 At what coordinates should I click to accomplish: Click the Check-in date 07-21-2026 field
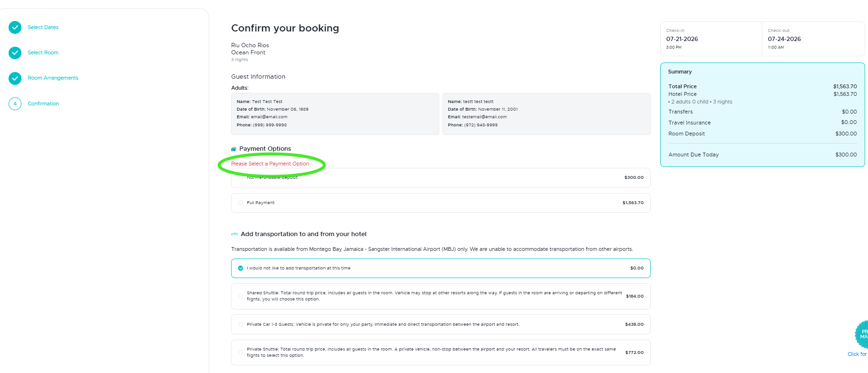(682, 39)
